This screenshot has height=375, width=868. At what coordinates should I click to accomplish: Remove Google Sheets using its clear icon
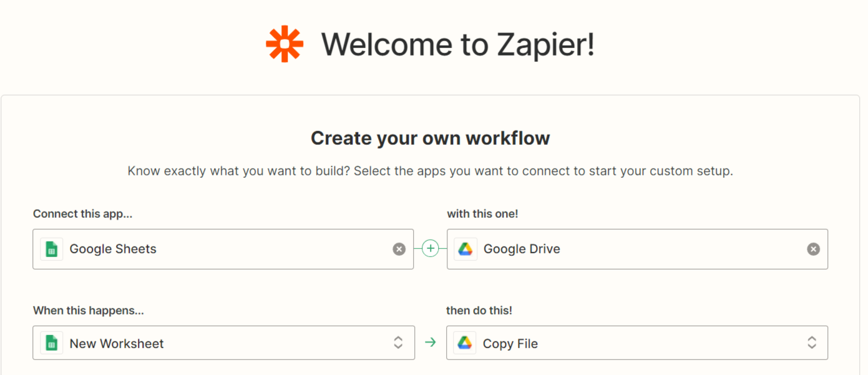(399, 248)
